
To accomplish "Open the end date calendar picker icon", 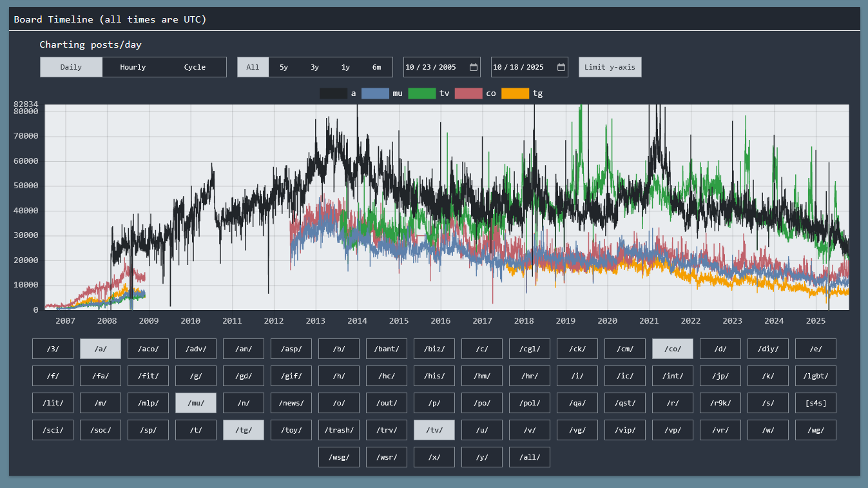I will tap(561, 67).
